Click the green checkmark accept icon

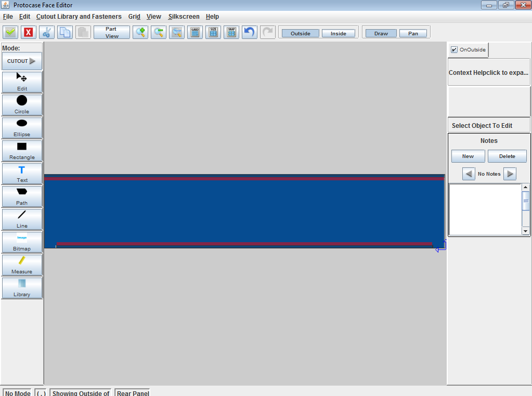point(10,33)
